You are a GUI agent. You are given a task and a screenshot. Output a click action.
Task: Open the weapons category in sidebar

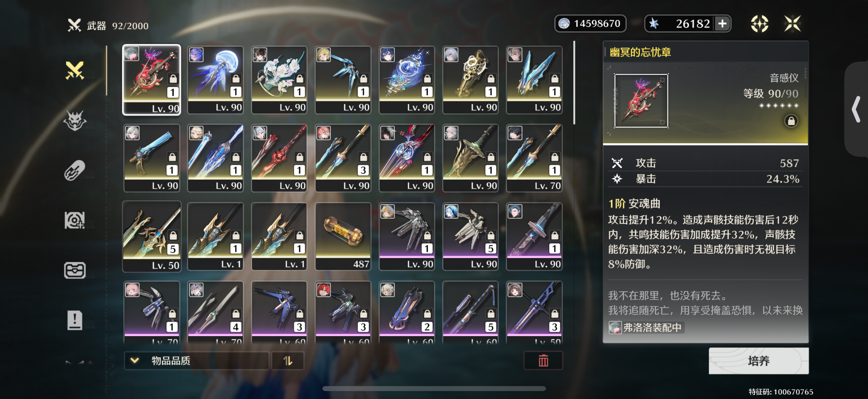click(x=74, y=70)
